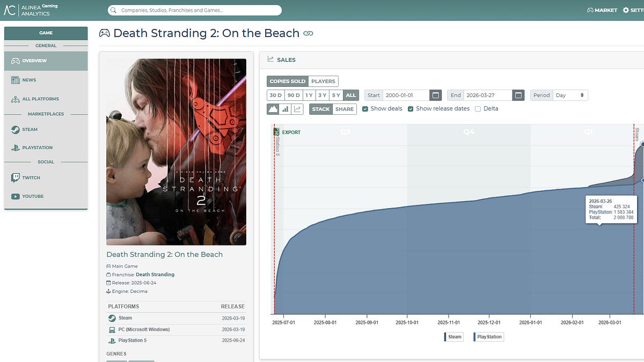Click the Sales panel chart icon
This screenshot has height=362, width=644.
tap(270, 60)
